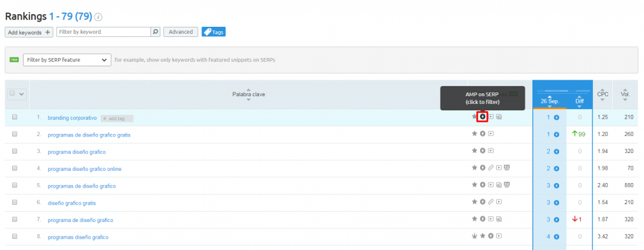Click blue AMP badge beside position 4

557,237
